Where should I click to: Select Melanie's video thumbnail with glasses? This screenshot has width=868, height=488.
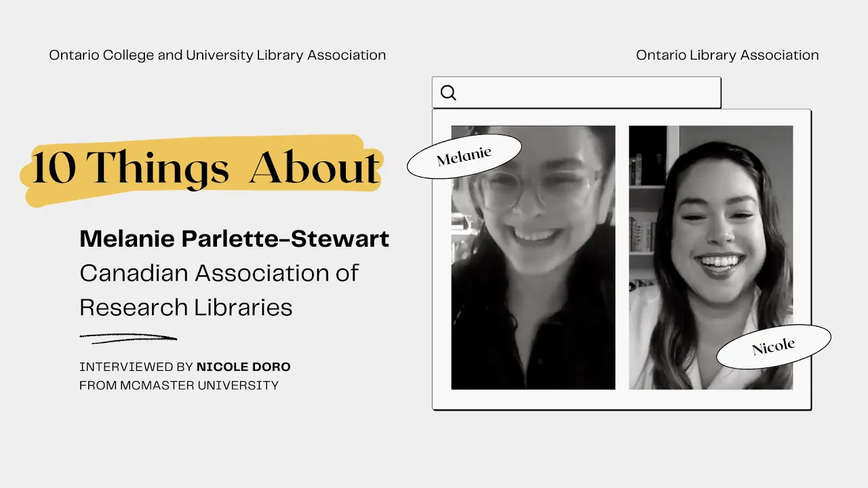point(533,258)
